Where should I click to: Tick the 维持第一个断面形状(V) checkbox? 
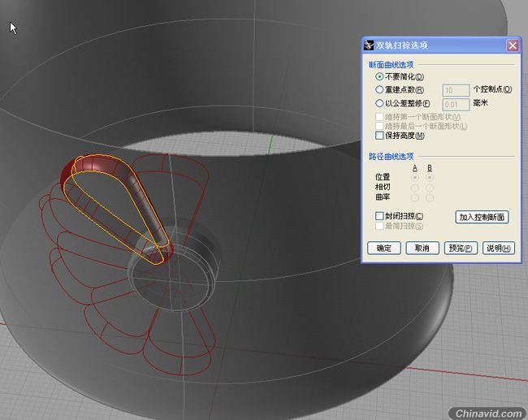coord(379,117)
